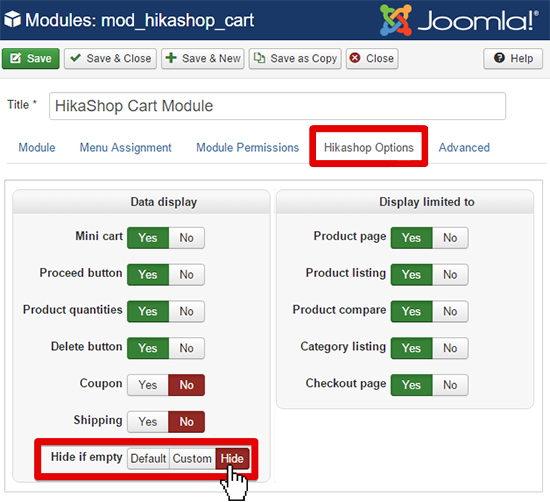The height and width of the screenshot is (502, 550).
Task: Set Shipping to No
Action: coord(187,422)
